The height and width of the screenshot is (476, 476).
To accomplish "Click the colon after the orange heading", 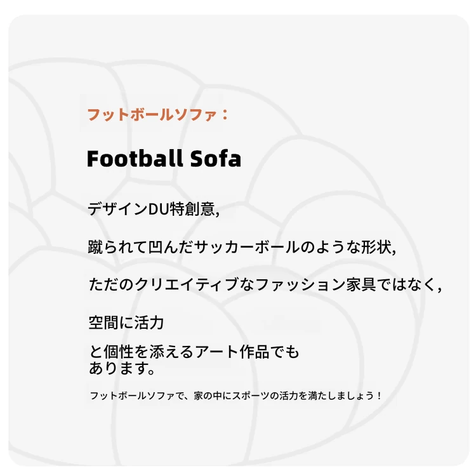I will [x=225, y=115].
